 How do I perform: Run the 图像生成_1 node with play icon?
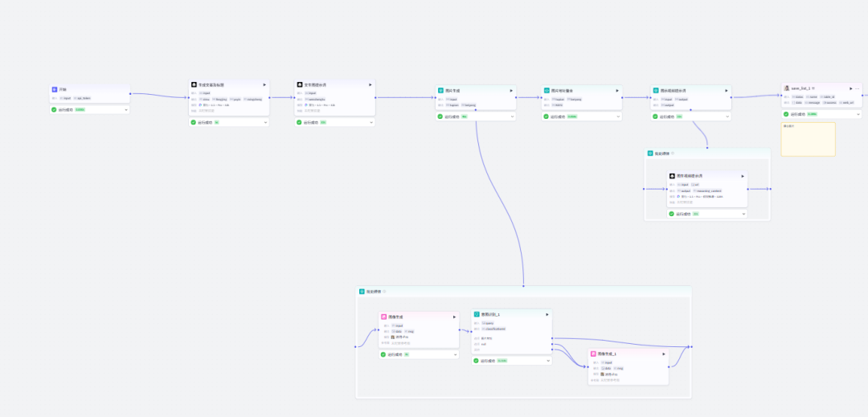coord(664,354)
